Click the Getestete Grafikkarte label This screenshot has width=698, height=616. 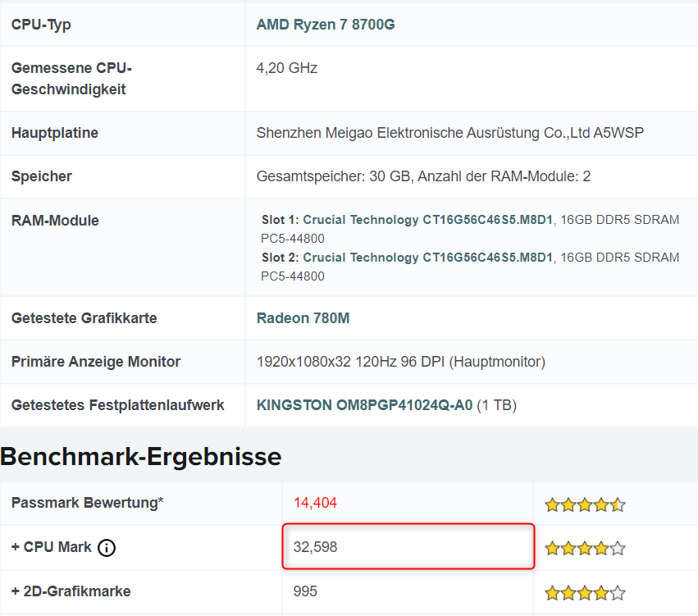click(84, 318)
